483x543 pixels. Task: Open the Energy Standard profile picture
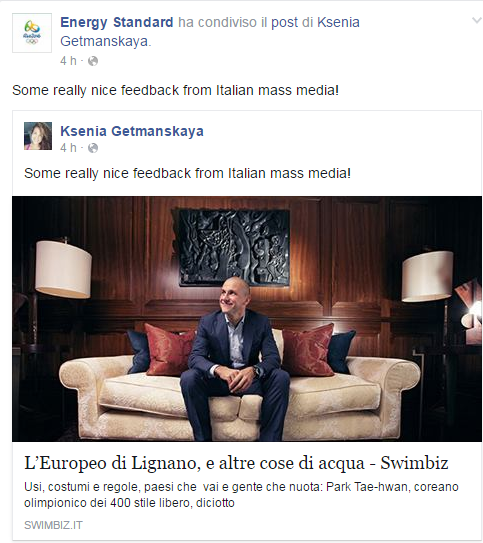pos(32,33)
